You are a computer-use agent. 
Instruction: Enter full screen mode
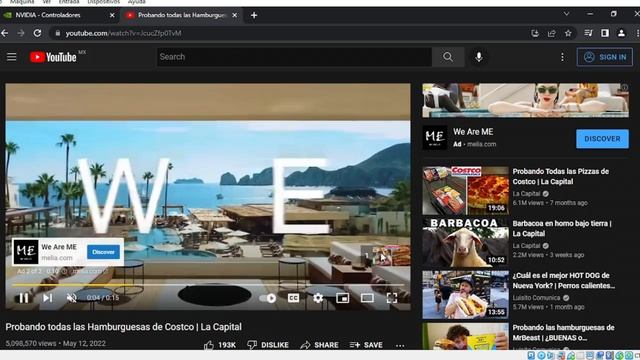pos(392,298)
